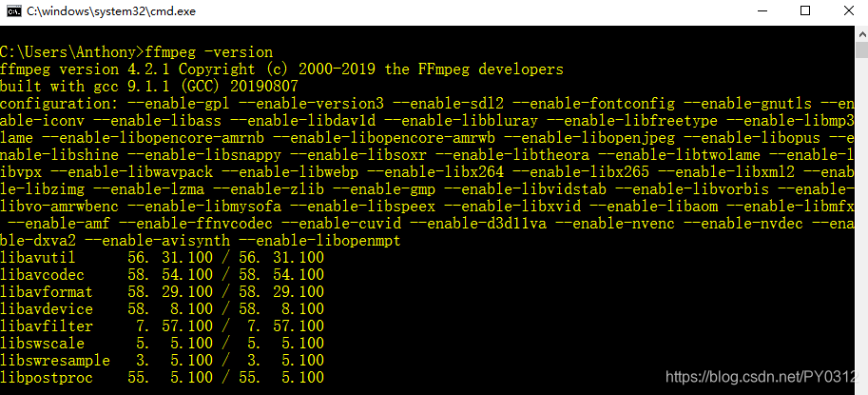Click the '--enable-libsnappy' option text
This screenshot has height=395, width=868.
click(204, 155)
